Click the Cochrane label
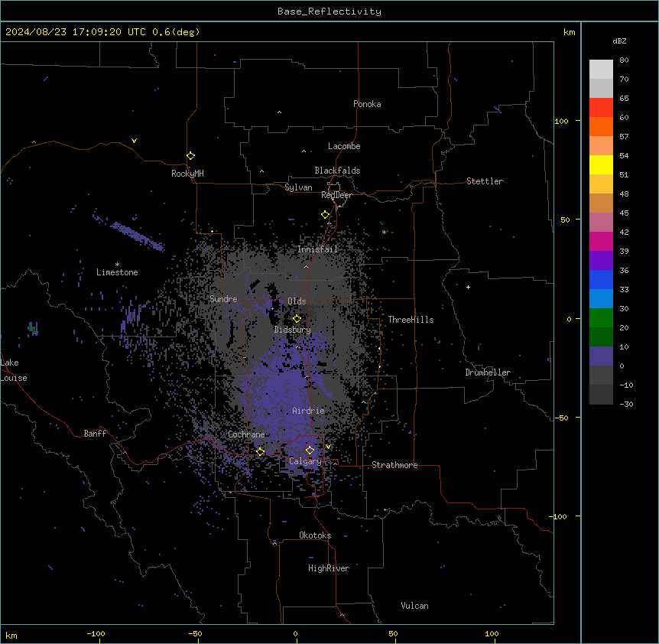This screenshot has width=659, height=644. coord(246,434)
